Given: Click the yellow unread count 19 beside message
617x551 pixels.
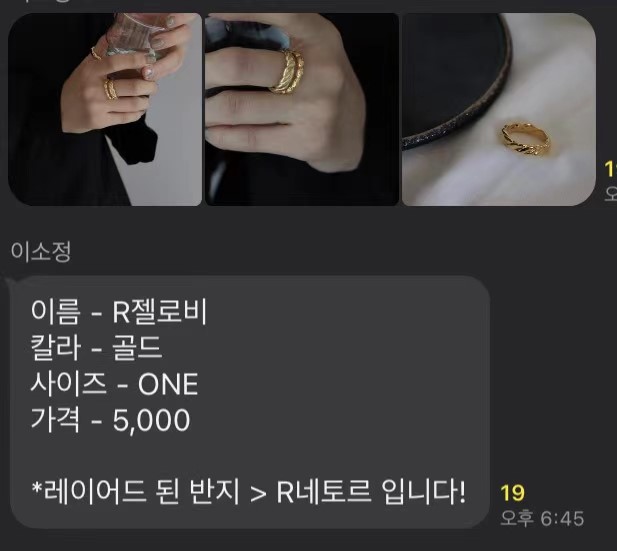Looking at the screenshot, I should click(512, 493).
